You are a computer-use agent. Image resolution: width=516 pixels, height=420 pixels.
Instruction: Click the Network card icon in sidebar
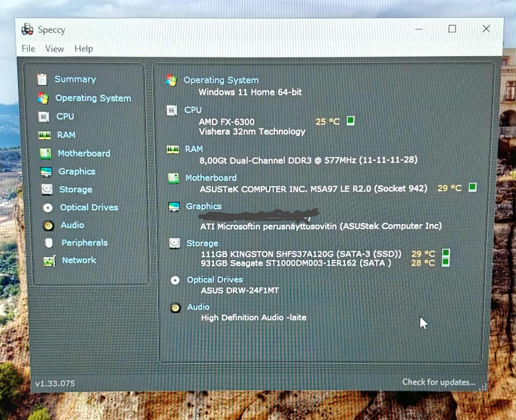point(49,261)
